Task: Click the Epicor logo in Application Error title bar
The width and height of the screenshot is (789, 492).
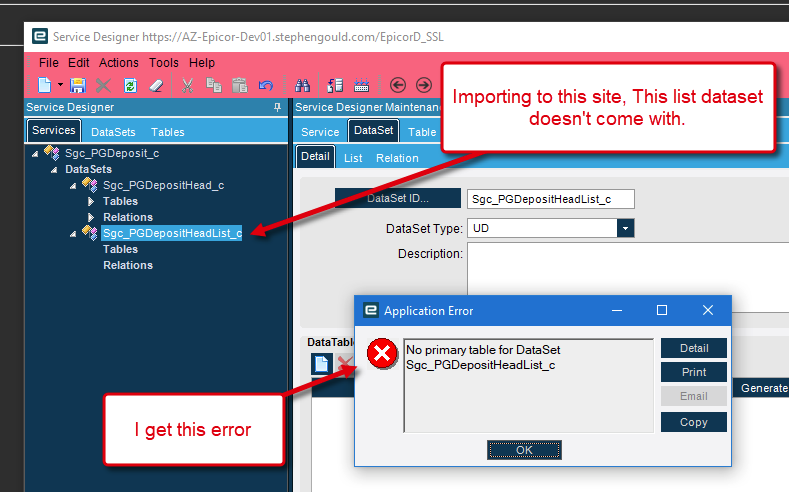Action: pyautogui.click(x=371, y=310)
